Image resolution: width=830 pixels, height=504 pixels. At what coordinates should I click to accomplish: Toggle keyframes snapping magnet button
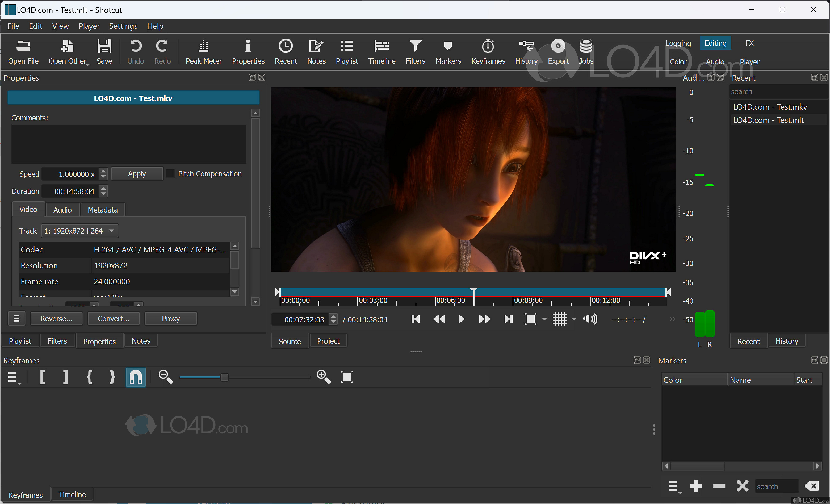[136, 377]
